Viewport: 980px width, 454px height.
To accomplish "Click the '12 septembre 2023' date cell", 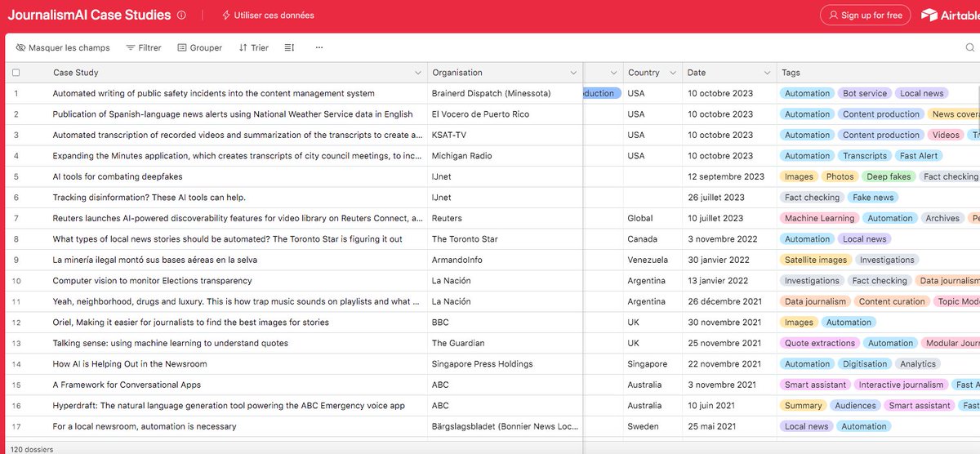I will click(x=729, y=176).
